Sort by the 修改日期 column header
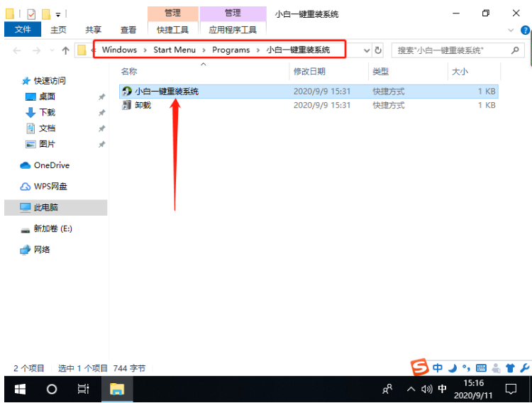This screenshot has width=532, height=403. pyautogui.click(x=309, y=72)
